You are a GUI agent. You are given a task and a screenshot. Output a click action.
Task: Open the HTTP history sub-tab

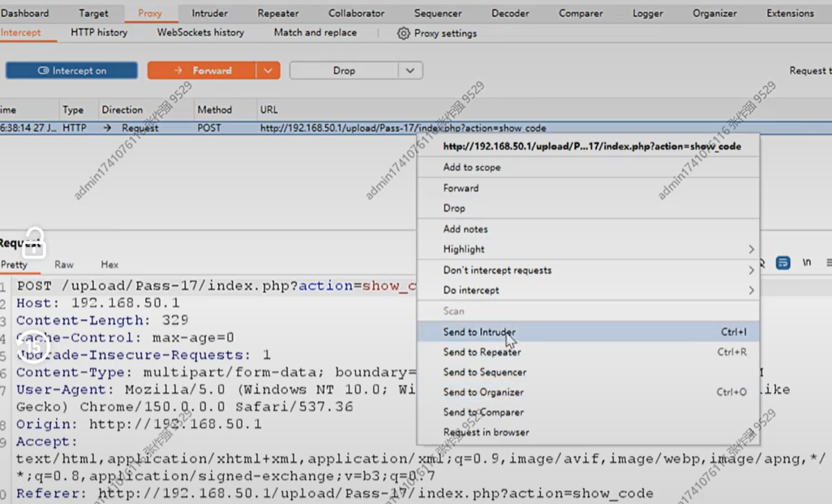click(x=99, y=32)
